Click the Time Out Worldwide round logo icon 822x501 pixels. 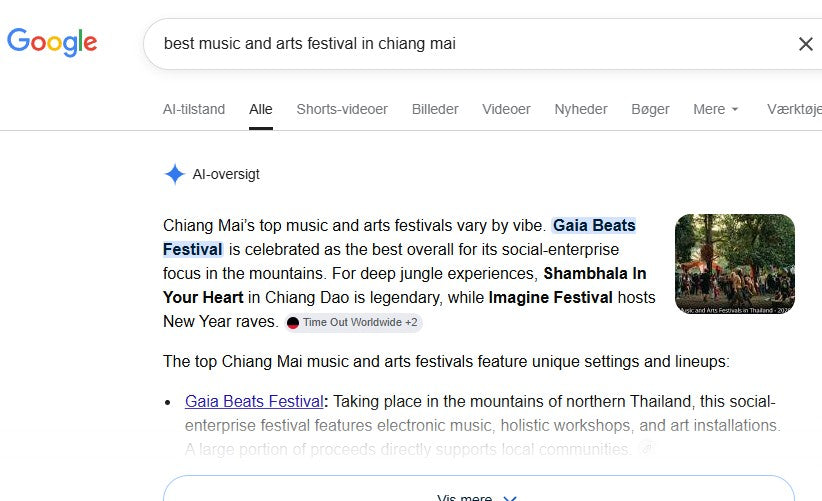pyautogui.click(x=293, y=323)
